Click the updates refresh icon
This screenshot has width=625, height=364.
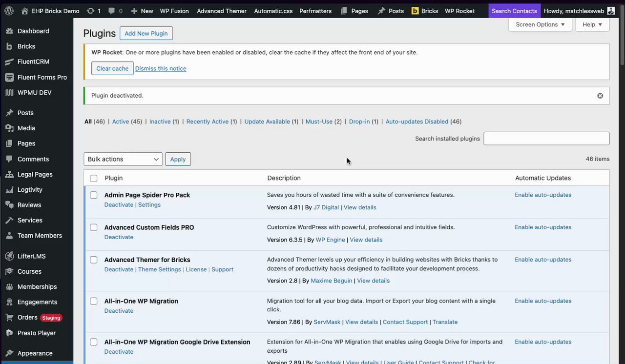coord(90,11)
